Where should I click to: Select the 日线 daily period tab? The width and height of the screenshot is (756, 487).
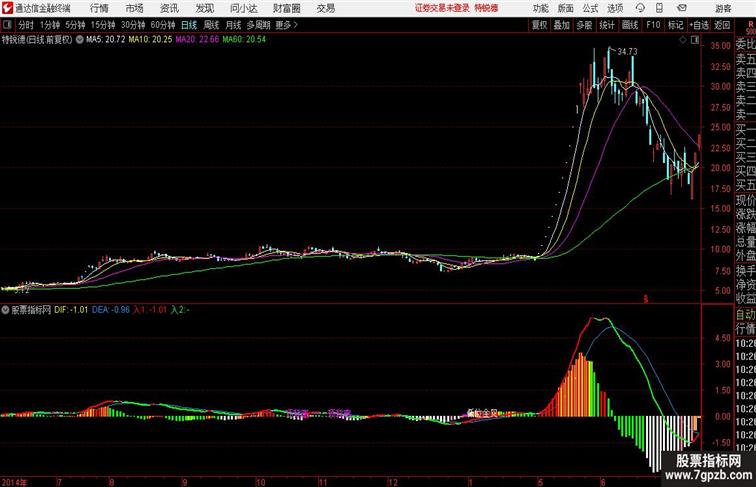click(189, 25)
